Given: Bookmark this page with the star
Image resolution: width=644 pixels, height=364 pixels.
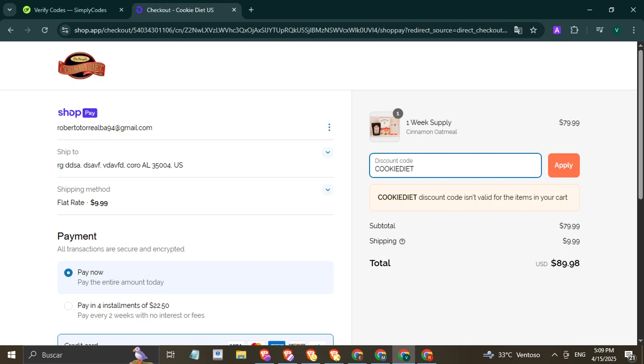Looking at the screenshot, I should click(x=533, y=30).
